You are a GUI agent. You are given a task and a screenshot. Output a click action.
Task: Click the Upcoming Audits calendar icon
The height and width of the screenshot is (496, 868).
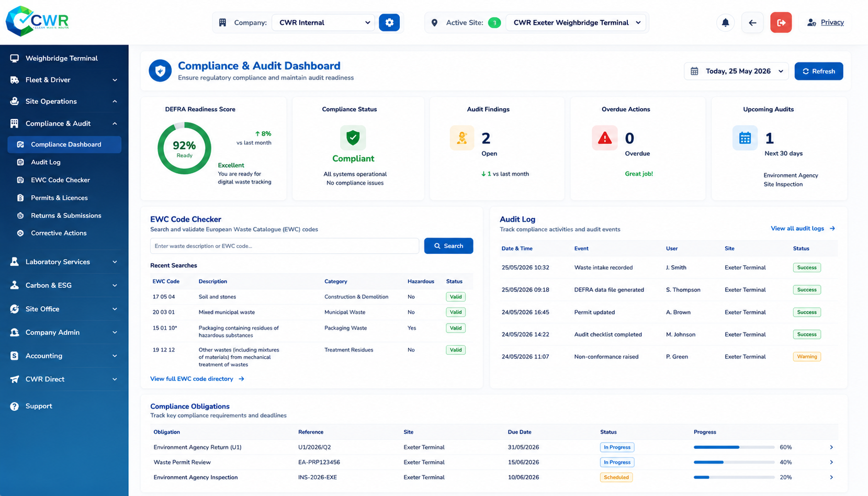pos(745,138)
